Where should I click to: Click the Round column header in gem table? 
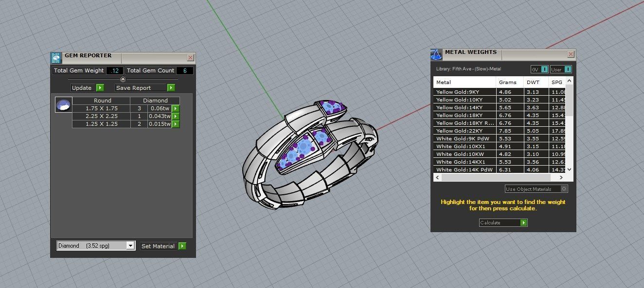click(x=101, y=101)
